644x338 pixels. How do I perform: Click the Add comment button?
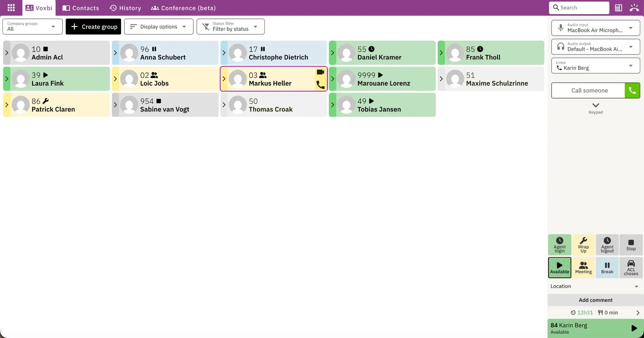click(595, 300)
